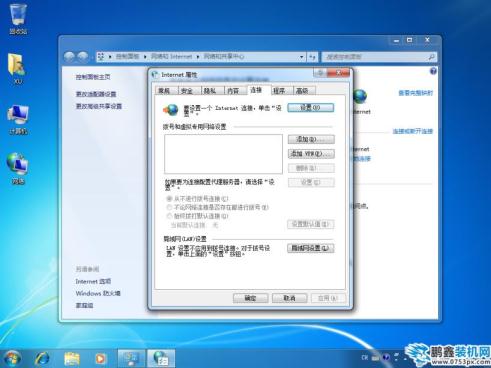Switch to the Advanced tab
The image size is (491, 368).
(x=302, y=91)
